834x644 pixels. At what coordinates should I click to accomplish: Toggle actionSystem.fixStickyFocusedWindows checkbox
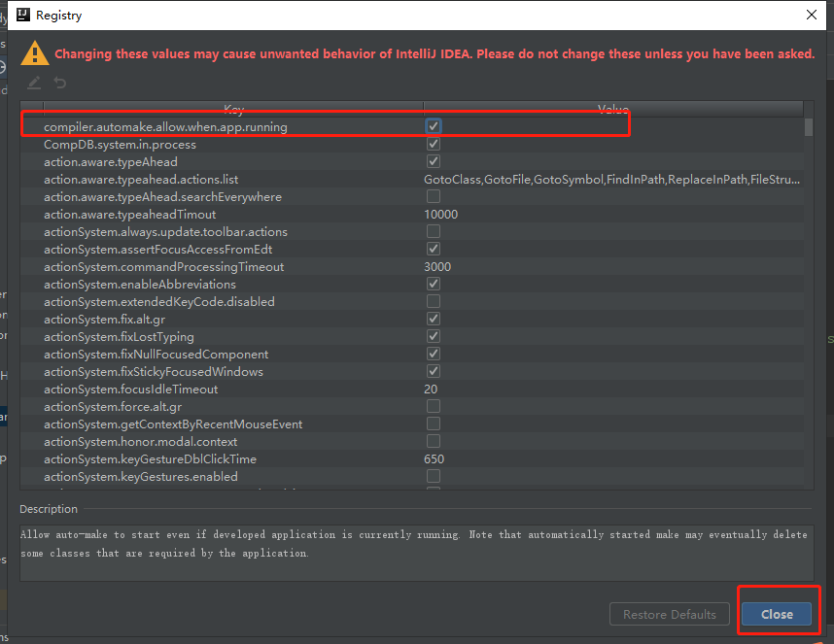coord(434,371)
